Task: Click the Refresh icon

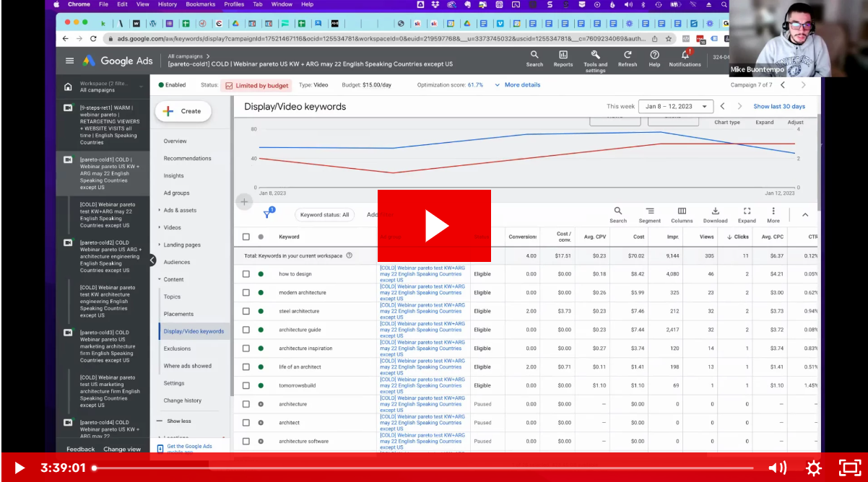Action: [628, 55]
